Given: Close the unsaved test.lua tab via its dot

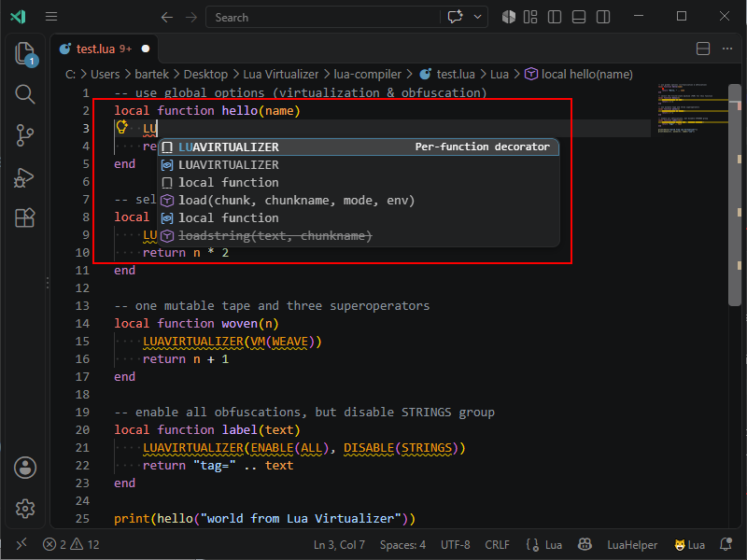Looking at the screenshot, I should click(x=146, y=49).
